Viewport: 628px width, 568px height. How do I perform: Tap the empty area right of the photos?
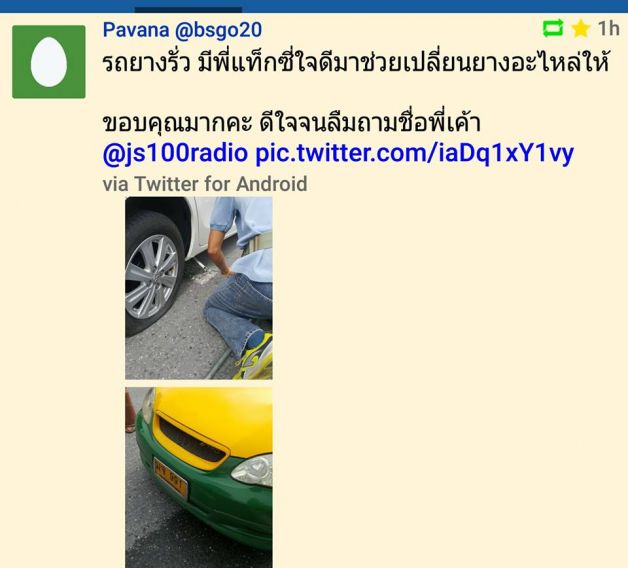pos(449,381)
